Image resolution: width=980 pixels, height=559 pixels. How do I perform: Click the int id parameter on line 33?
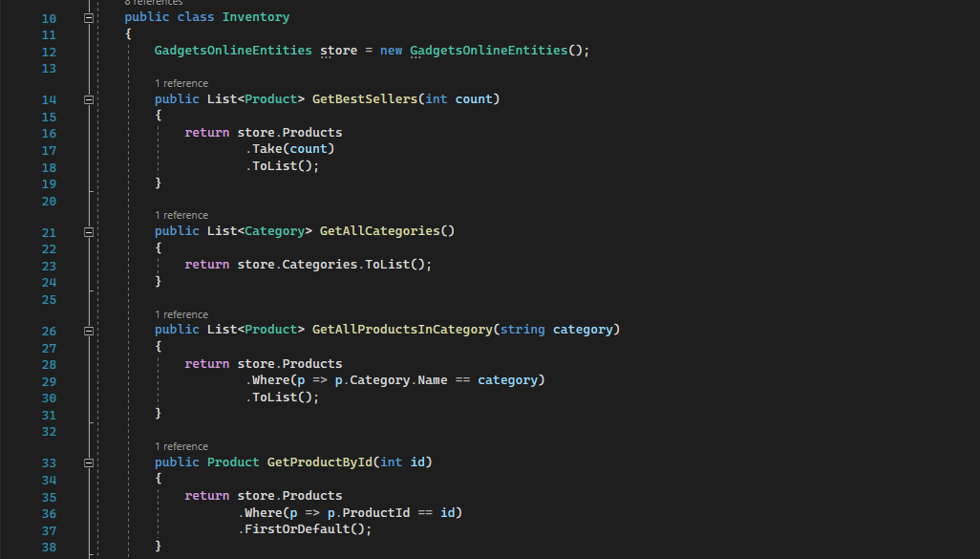pyautogui.click(x=402, y=462)
